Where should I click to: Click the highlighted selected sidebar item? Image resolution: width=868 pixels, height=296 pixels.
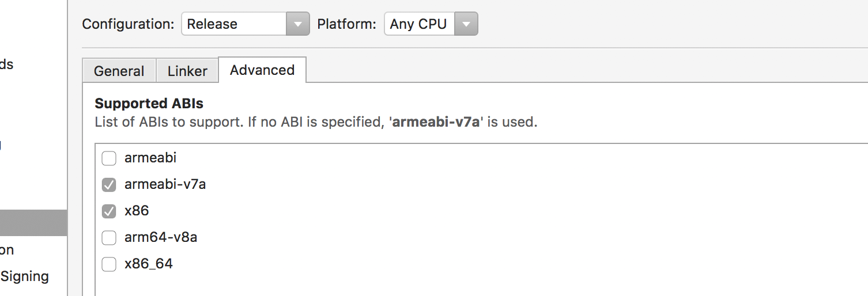[33, 223]
